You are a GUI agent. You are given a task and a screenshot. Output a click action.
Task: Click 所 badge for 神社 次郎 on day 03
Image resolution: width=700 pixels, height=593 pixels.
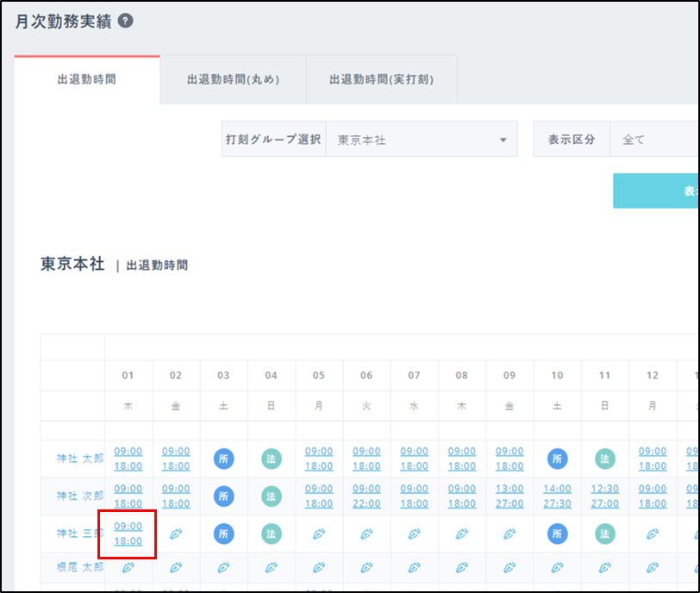[224, 496]
